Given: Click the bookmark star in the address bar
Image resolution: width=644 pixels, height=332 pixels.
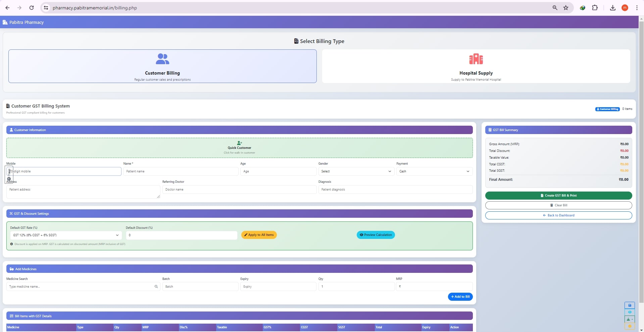Looking at the screenshot, I should click(x=566, y=7).
